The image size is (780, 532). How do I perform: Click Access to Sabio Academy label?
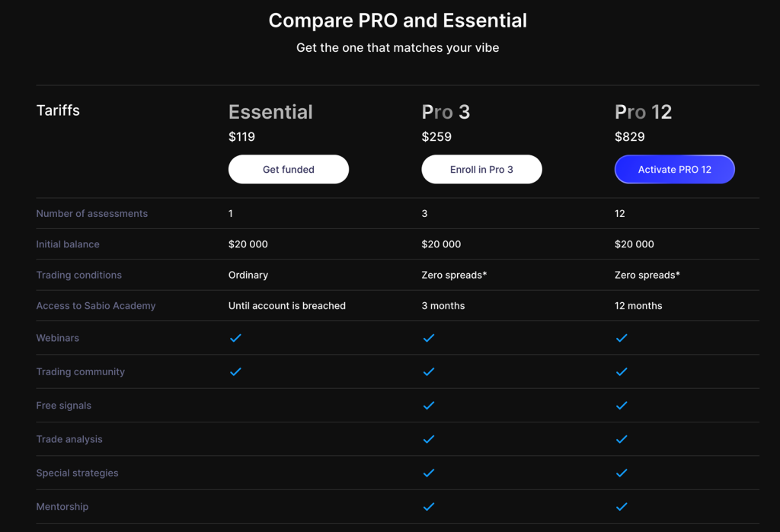[x=95, y=306]
